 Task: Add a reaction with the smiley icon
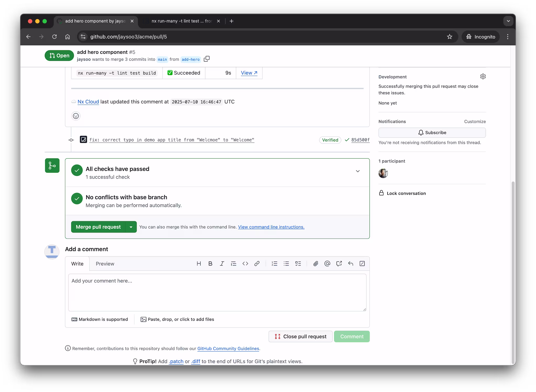(x=76, y=116)
